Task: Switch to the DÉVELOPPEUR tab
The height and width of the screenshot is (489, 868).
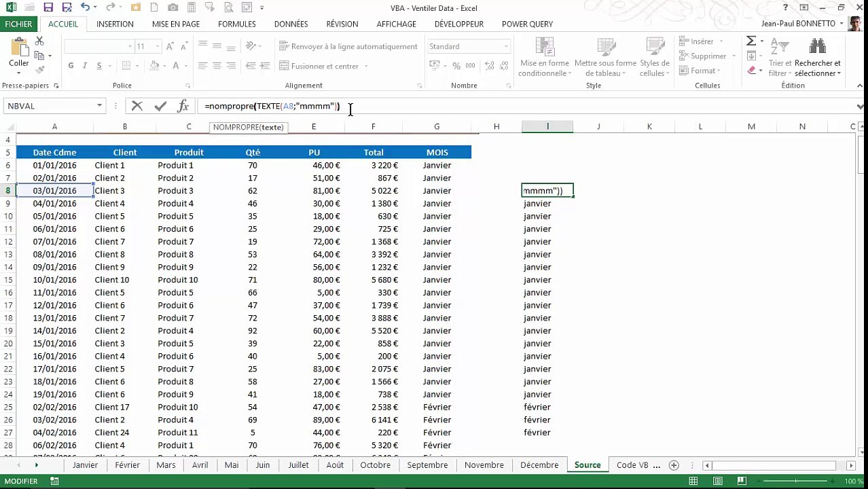Action: point(459,24)
